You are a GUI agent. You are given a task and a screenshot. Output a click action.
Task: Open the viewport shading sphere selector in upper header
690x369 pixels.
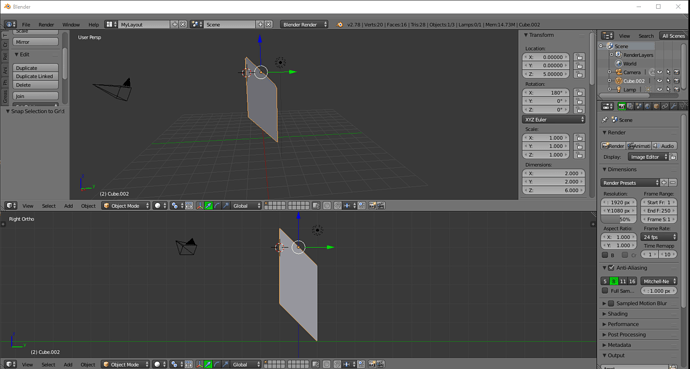[160, 206]
